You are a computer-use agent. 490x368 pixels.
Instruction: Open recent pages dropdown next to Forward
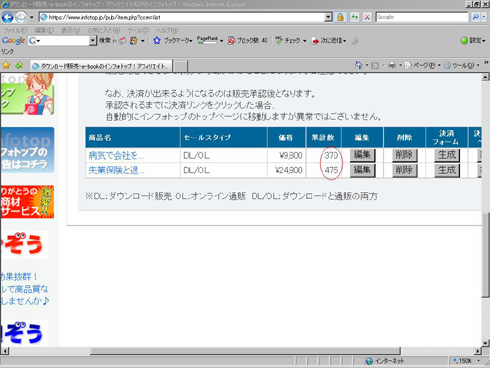(x=32, y=17)
